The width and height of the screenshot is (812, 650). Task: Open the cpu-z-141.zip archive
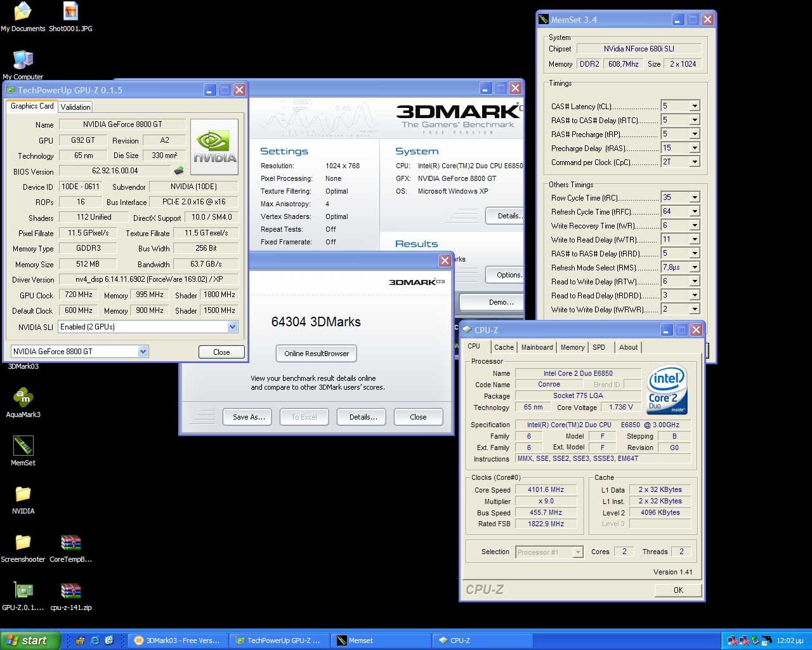click(70, 595)
